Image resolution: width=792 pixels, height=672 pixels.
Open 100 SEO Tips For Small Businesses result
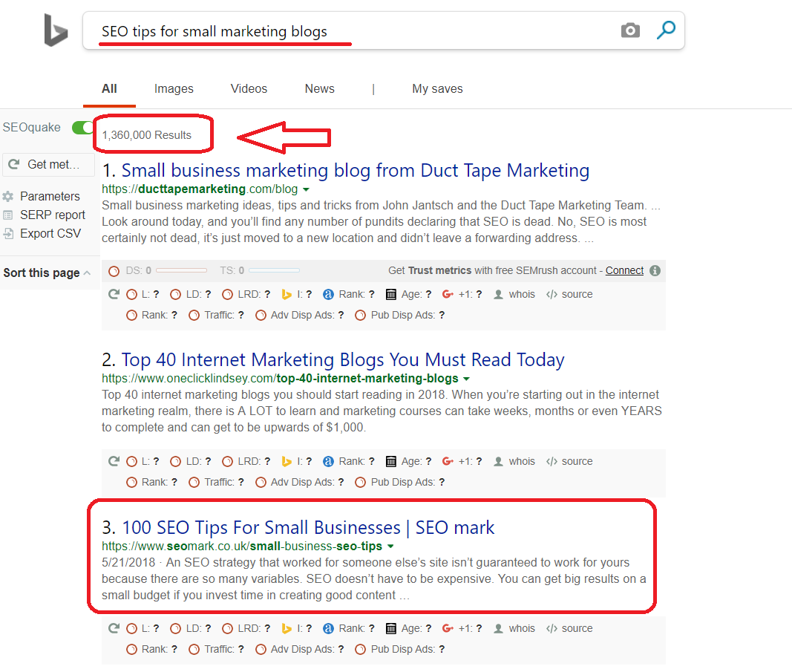click(x=308, y=527)
